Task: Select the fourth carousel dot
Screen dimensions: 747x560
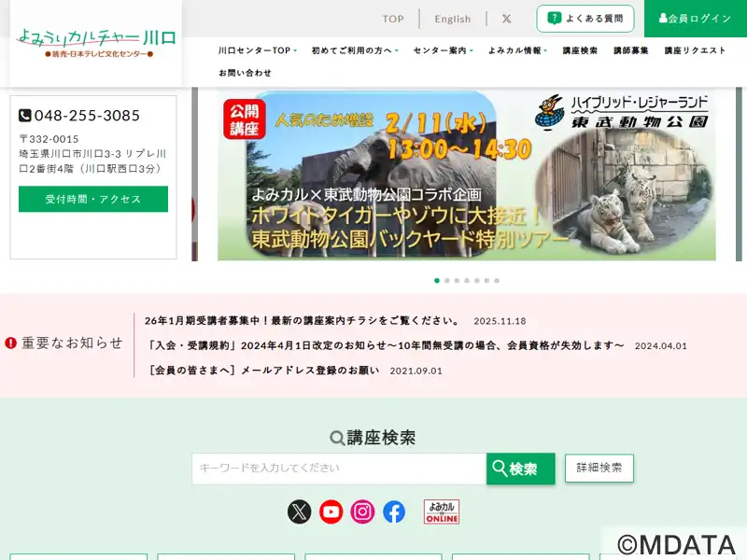Action: (467, 281)
